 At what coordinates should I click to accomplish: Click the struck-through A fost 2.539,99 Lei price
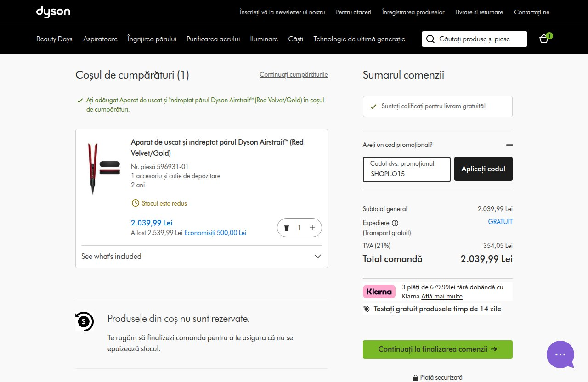tap(157, 233)
